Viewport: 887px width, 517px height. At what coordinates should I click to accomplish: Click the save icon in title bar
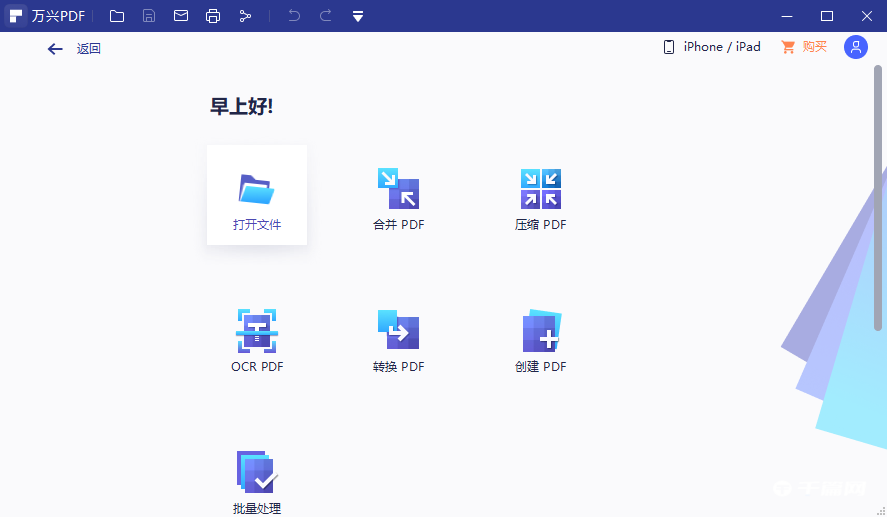[149, 16]
